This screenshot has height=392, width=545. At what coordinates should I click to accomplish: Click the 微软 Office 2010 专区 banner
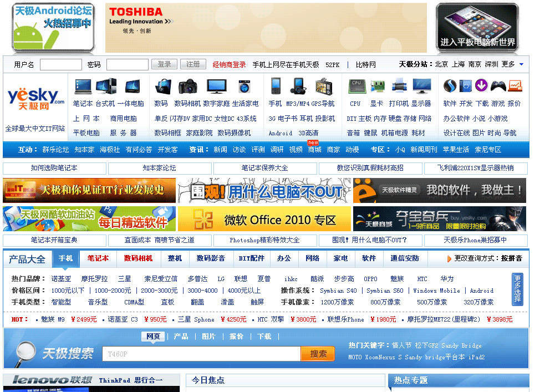click(264, 219)
